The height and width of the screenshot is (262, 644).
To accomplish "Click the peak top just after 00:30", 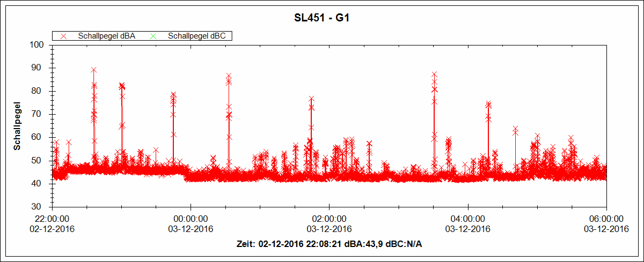I will pos(229,76).
